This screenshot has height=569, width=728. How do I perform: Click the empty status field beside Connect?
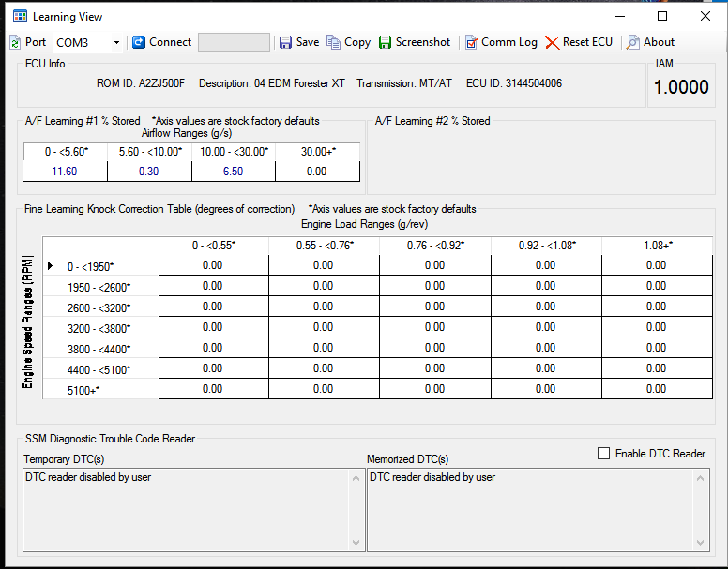[234, 42]
